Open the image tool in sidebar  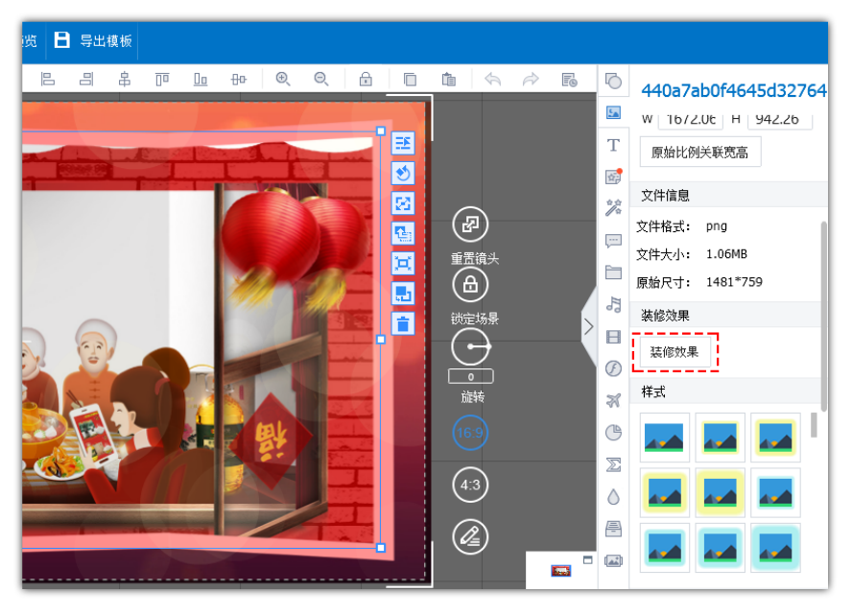coord(613,112)
